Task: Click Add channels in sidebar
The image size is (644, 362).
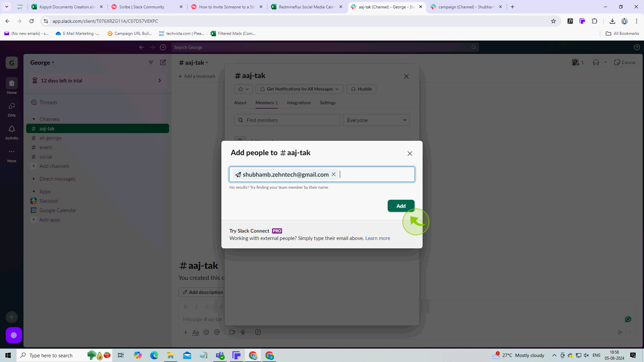Action: (x=54, y=166)
